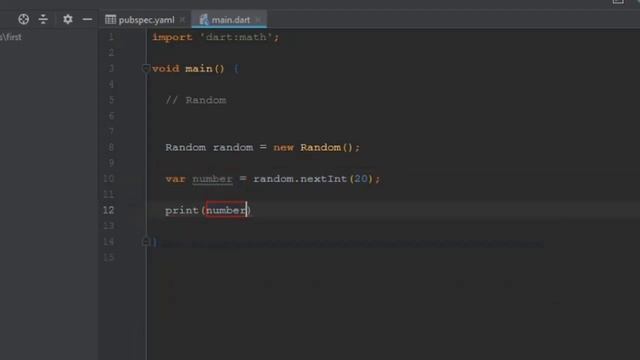This screenshot has height=360, width=640.
Task: Click the print call on line 12
Action: tap(182, 210)
